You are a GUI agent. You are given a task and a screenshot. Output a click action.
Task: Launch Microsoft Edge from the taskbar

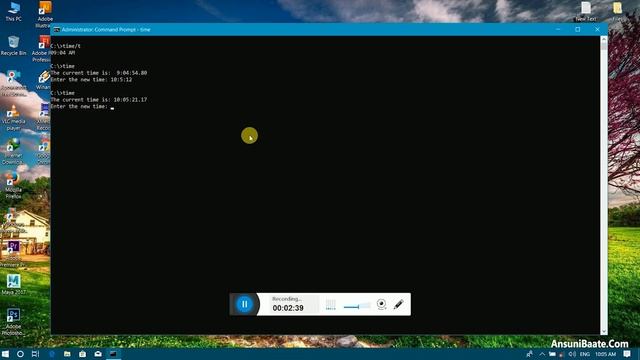[52, 354]
